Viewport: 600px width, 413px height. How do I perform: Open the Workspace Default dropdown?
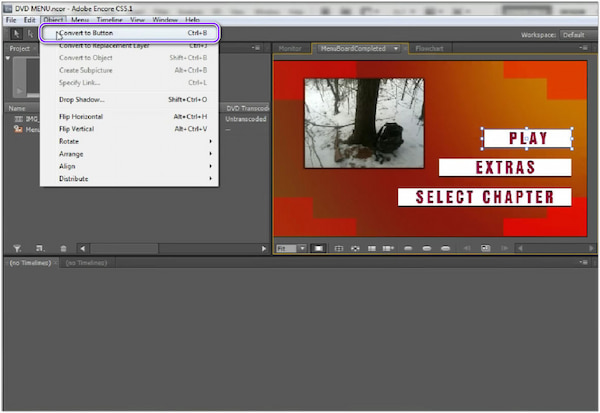(x=578, y=35)
